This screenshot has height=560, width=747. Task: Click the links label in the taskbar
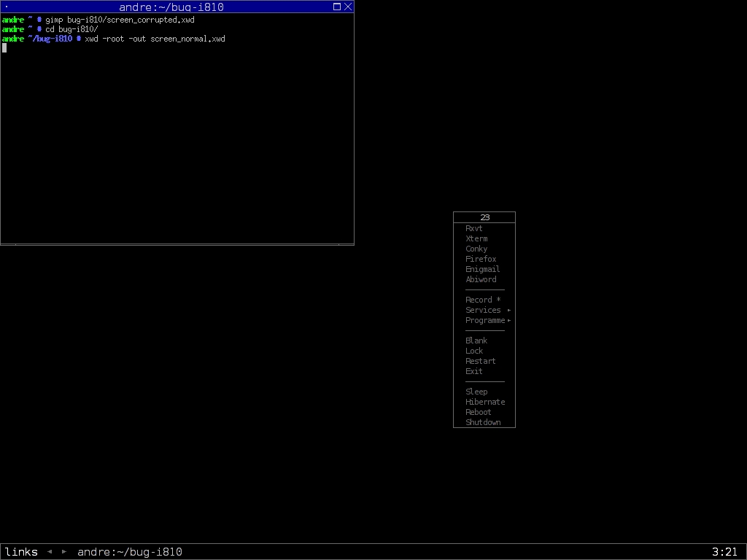[x=21, y=552]
